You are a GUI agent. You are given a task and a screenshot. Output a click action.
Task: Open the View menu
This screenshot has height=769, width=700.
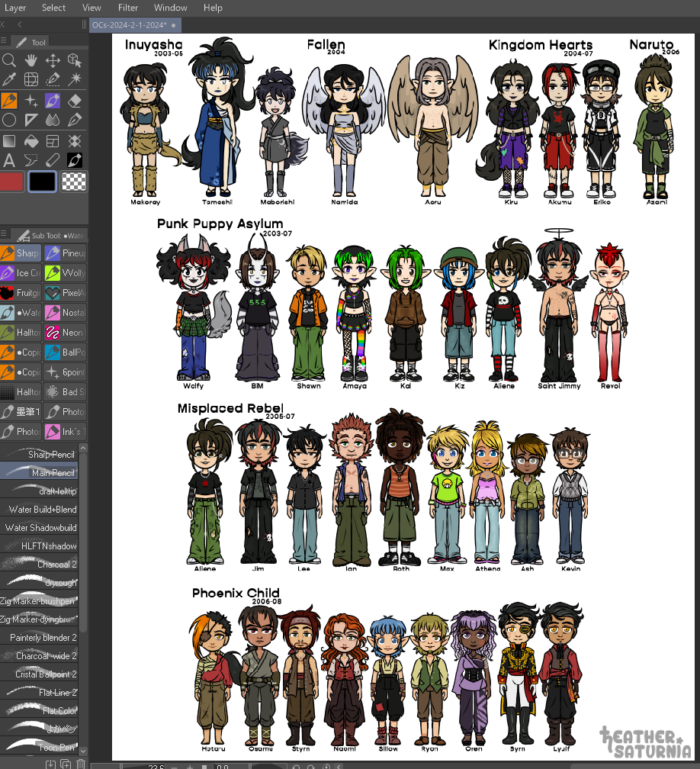(92, 8)
